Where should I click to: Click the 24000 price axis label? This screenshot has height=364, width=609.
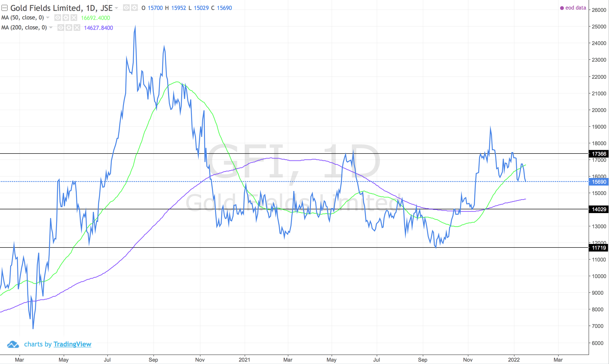click(x=599, y=43)
